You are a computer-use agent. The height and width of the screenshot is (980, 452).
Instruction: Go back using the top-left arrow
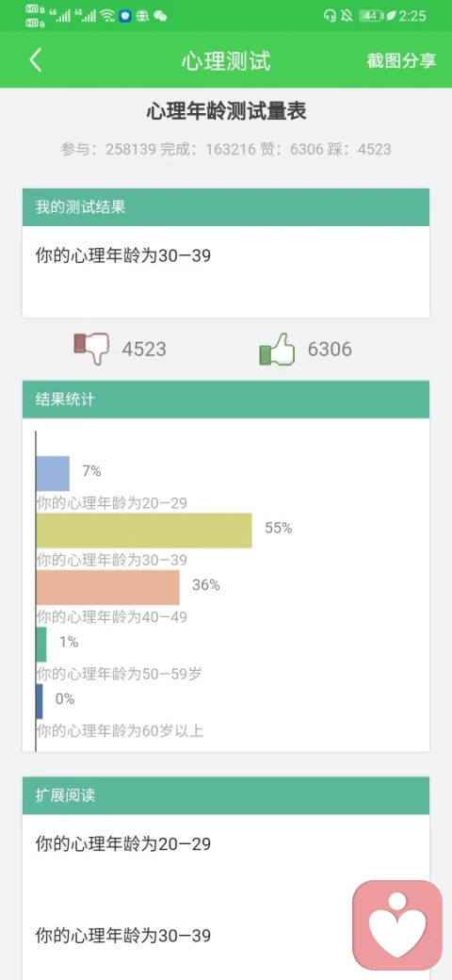[36, 60]
